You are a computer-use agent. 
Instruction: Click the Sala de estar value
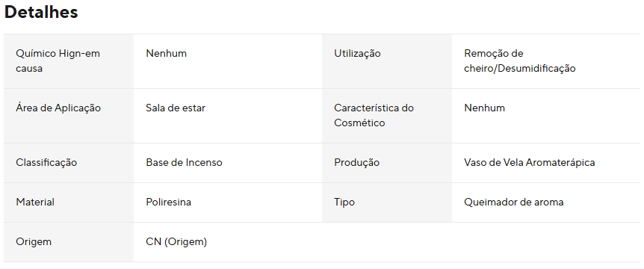176,108
